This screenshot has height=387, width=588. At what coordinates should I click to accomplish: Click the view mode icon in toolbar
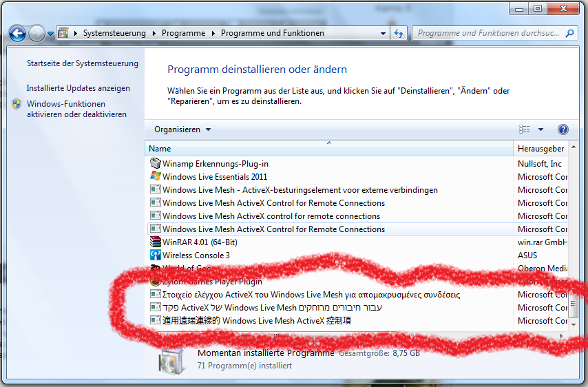pyautogui.click(x=525, y=129)
